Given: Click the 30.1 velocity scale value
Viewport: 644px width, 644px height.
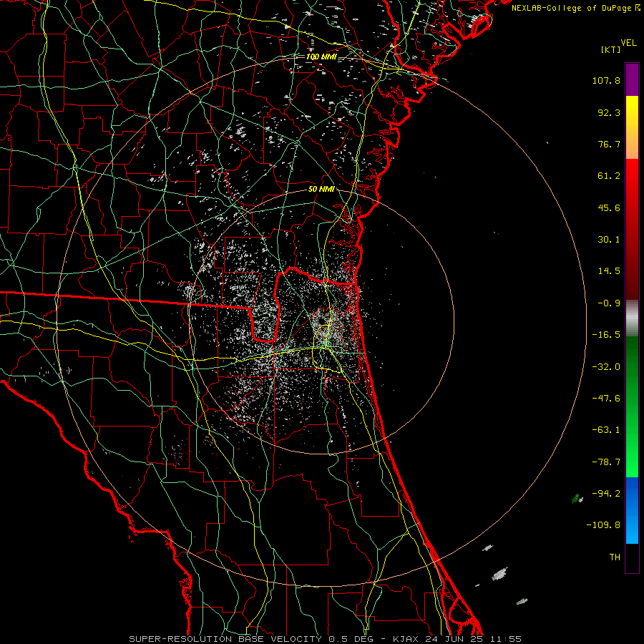Looking at the screenshot, I should pyautogui.click(x=609, y=240).
